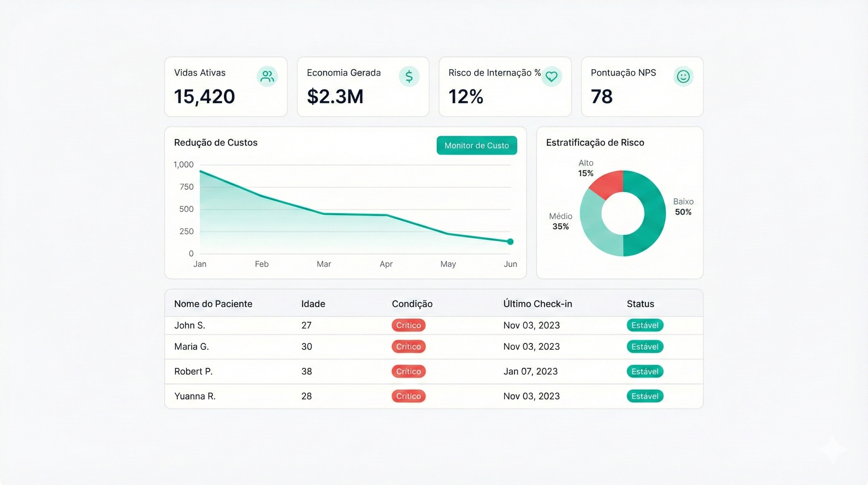The image size is (868, 485).
Task: Click the heart icon on Risco de Internação
Action: (551, 76)
